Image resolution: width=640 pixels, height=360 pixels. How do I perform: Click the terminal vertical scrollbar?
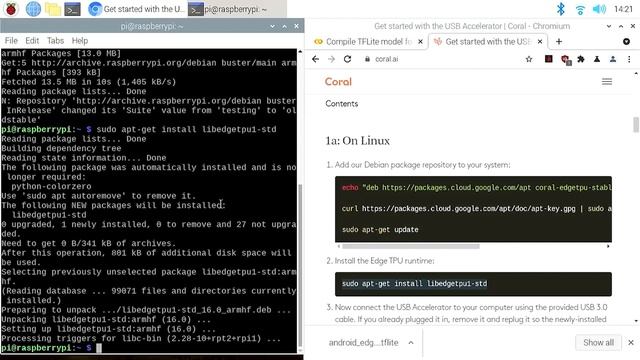point(300,265)
